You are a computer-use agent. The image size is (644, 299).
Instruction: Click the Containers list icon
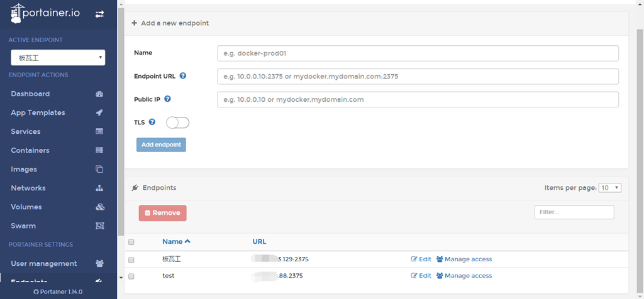click(99, 151)
